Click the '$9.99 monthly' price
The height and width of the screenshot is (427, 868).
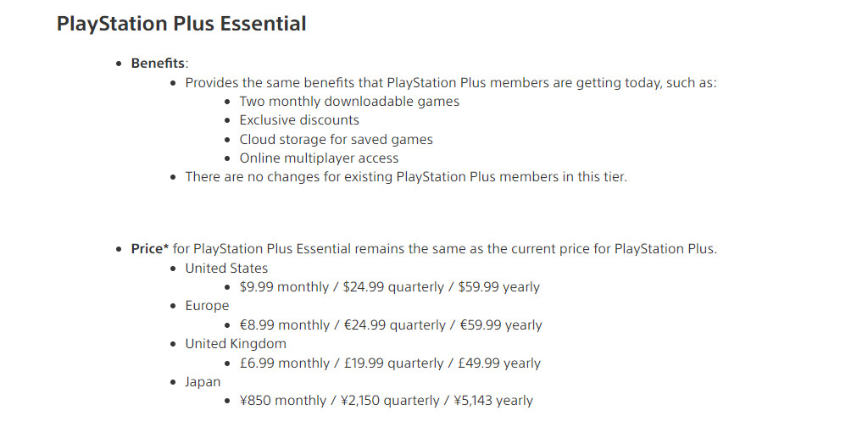tap(284, 287)
